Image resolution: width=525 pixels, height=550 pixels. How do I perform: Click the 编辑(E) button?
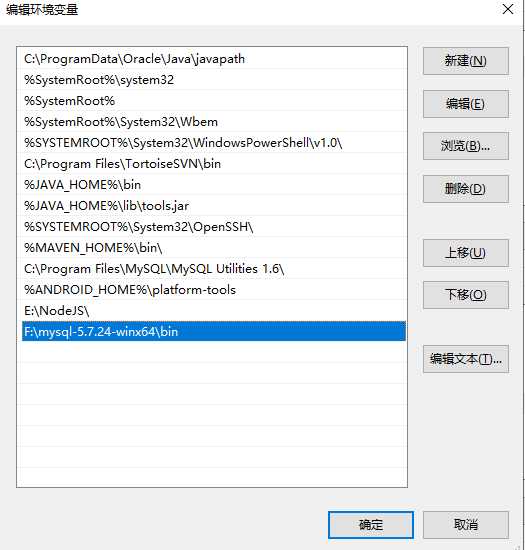[465, 104]
